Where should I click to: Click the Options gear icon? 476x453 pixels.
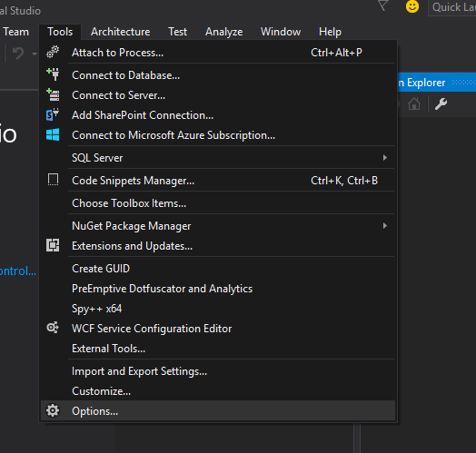point(53,410)
